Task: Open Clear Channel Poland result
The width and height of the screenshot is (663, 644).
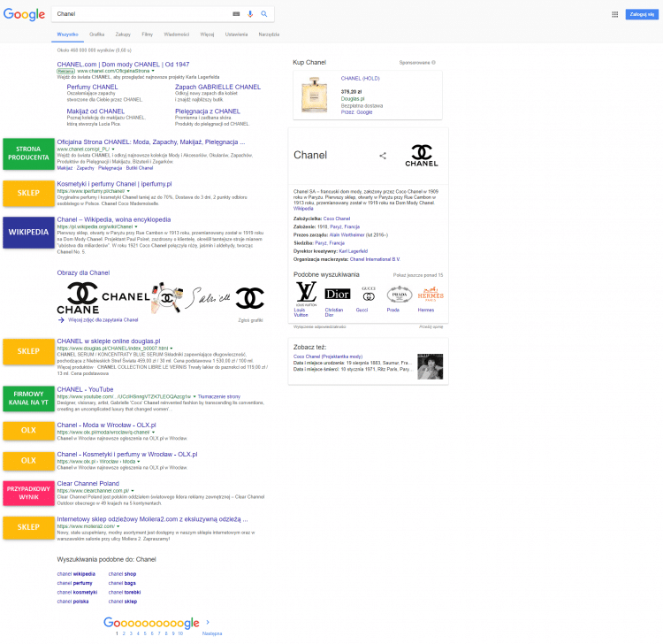Action: click(x=88, y=484)
